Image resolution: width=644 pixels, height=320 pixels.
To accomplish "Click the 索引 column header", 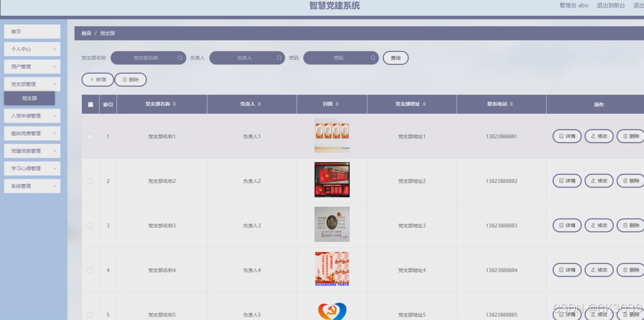I will tap(108, 104).
